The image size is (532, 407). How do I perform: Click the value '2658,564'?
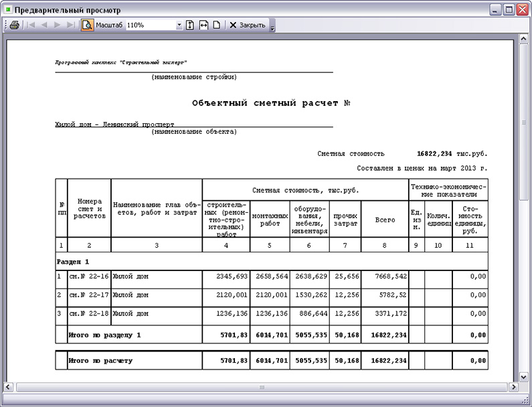[272, 276]
